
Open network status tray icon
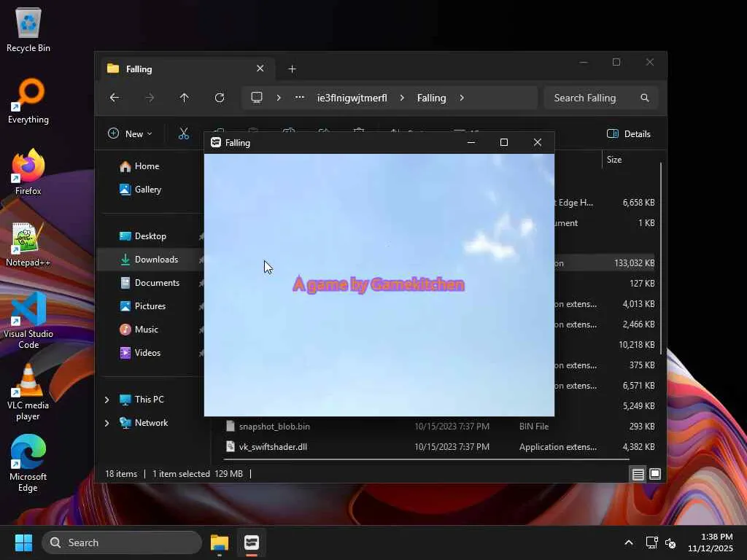click(x=651, y=542)
